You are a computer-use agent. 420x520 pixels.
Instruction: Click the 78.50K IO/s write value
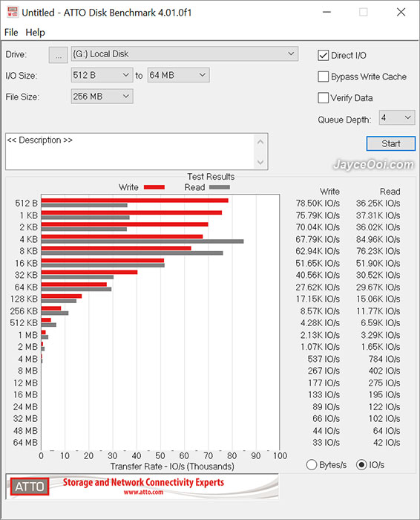click(x=318, y=204)
